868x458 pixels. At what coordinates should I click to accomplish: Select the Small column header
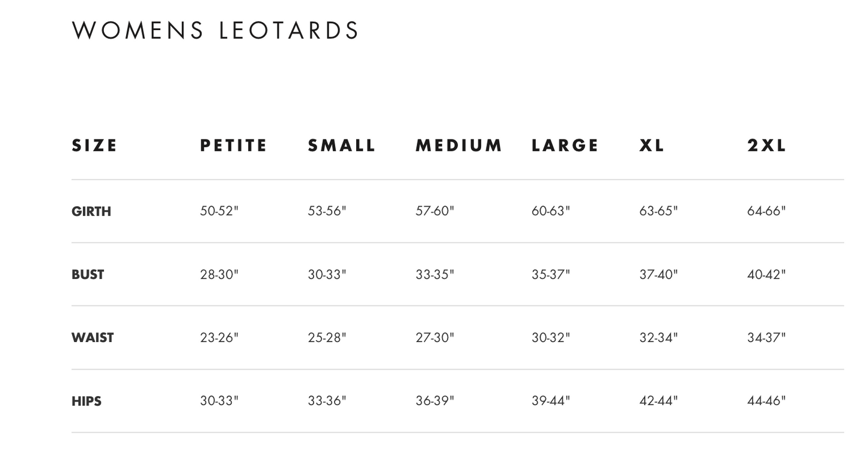pyautogui.click(x=342, y=145)
